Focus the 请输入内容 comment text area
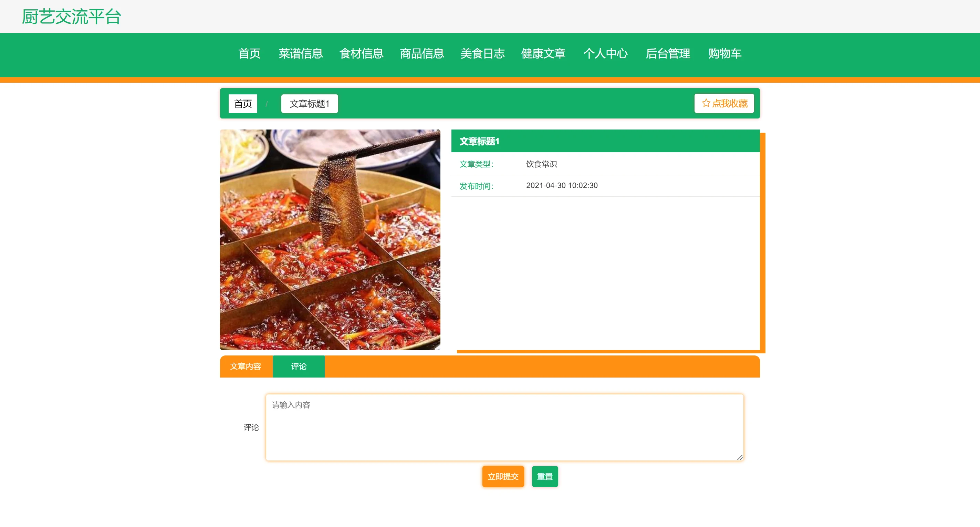 pyautogui.click(x=504, y=427)
